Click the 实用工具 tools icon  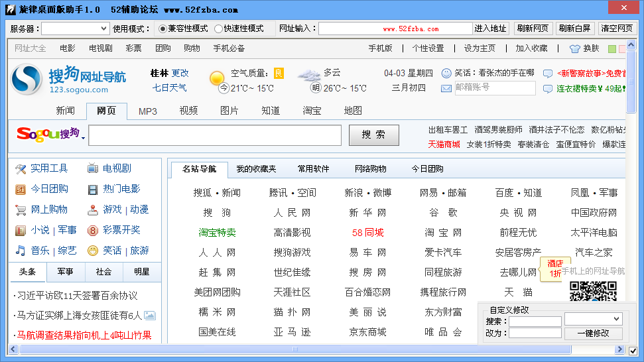tap(21, 168)
